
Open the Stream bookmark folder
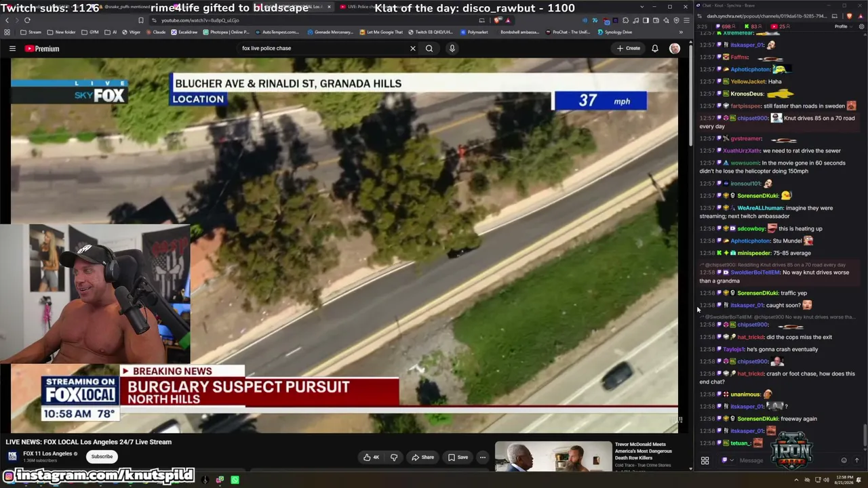tap(31, 32)
